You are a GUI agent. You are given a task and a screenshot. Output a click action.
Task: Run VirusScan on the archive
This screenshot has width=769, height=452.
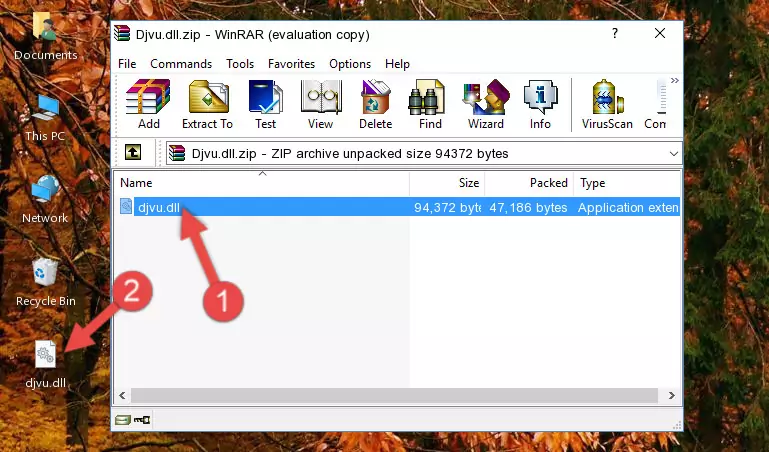(x=607, y=104)
